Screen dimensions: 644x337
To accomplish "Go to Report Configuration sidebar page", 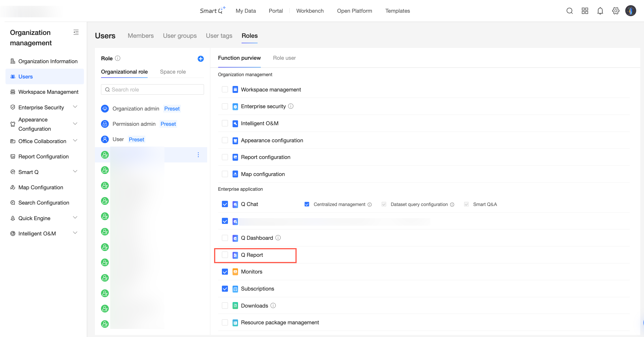I will [x=45, y=157].
